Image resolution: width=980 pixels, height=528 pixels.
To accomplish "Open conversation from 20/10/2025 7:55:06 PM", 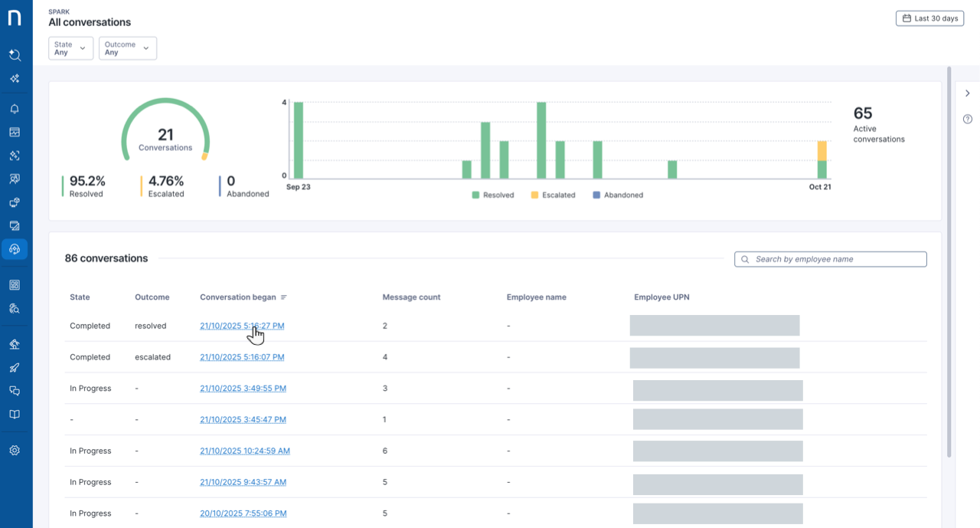I will [x=243, y=513].
